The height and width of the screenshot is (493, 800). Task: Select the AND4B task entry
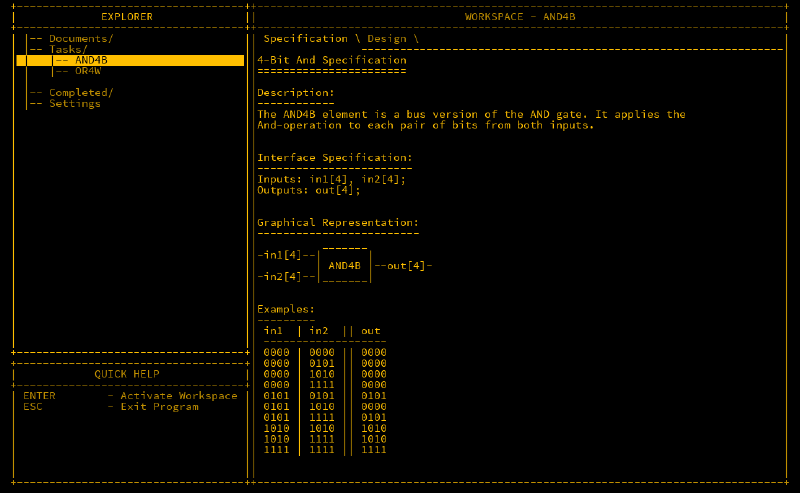pyautogui.click(x=130, y=60)
